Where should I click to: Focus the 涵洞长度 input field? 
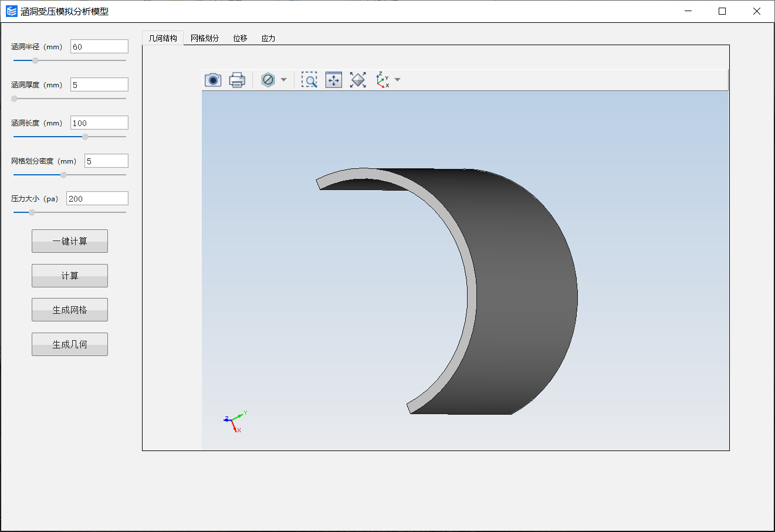(99, 123)
